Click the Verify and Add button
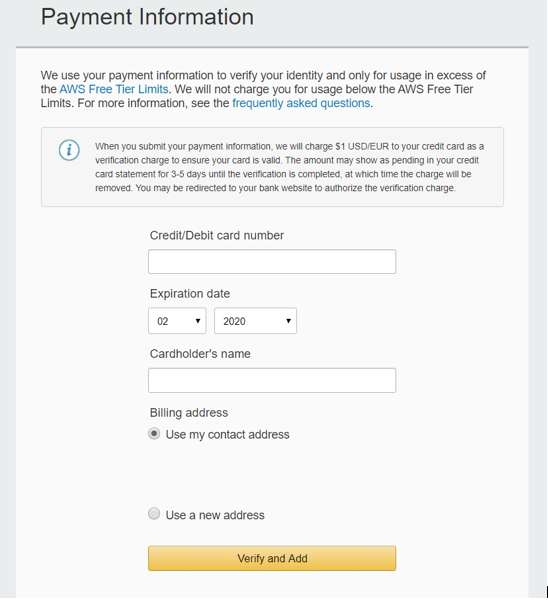548x600 pixels. (272, 558)
